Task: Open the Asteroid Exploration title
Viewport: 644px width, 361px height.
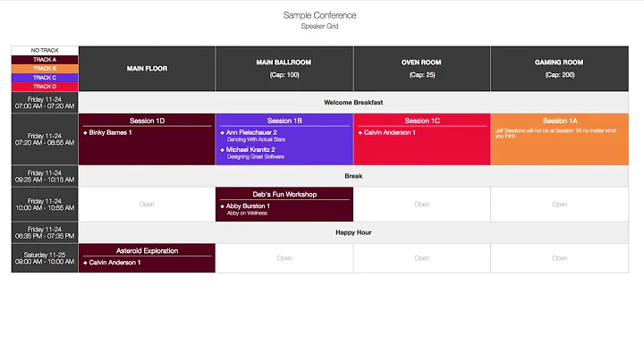Action: 147,251
